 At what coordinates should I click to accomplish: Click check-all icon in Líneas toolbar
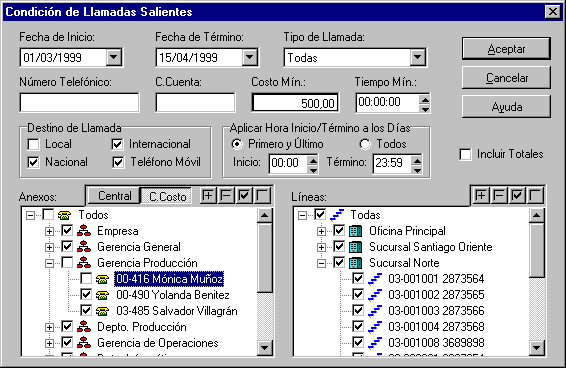517,196
